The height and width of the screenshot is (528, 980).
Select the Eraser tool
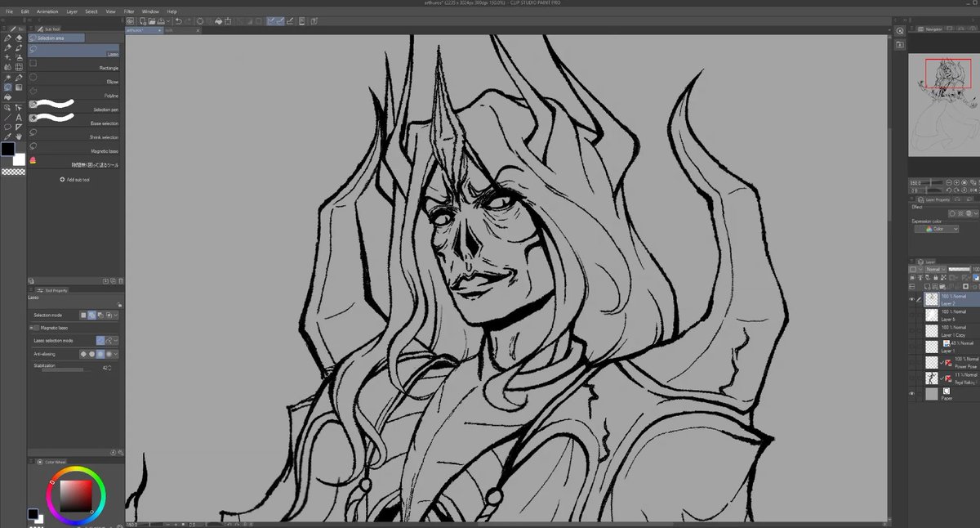(19, 38)
